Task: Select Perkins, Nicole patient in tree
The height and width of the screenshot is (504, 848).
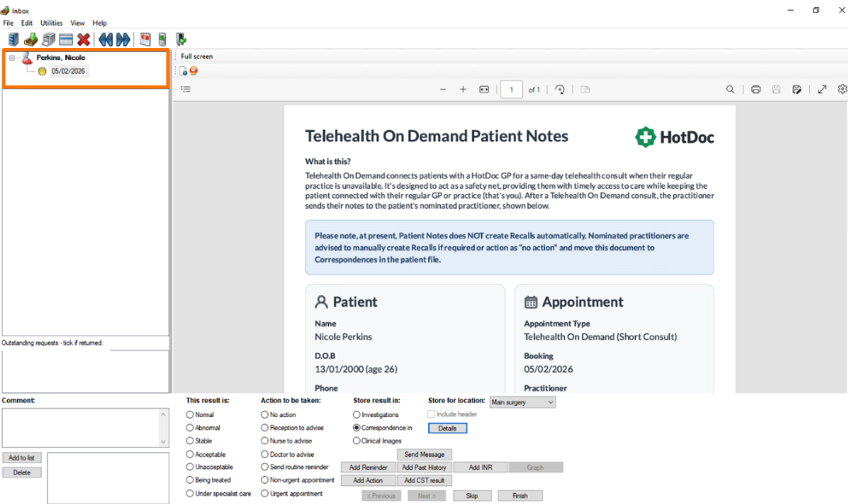Action: (x=61, y=57)
